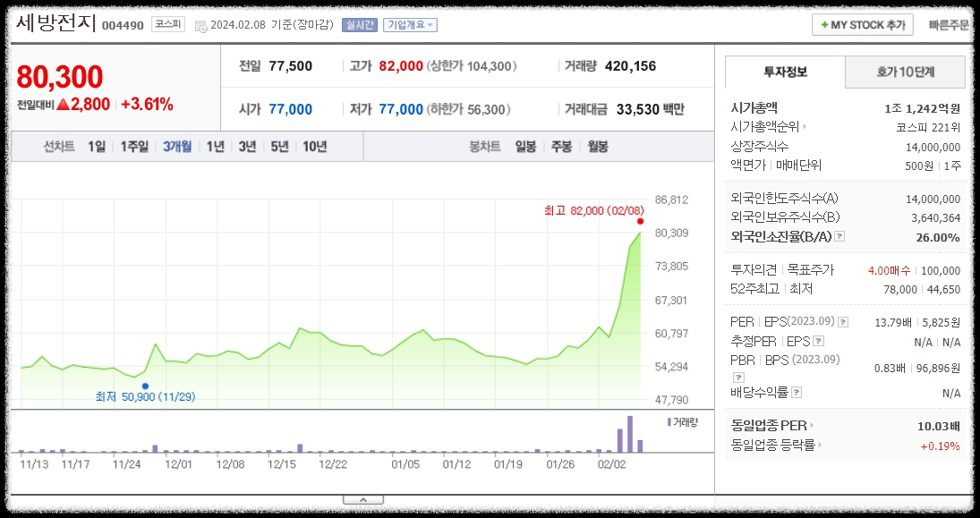Screen dimensions: 980x518
Task: Click the 4.00매수 investment opinion value
Action: pyautogui.click(x=889, y=270)
